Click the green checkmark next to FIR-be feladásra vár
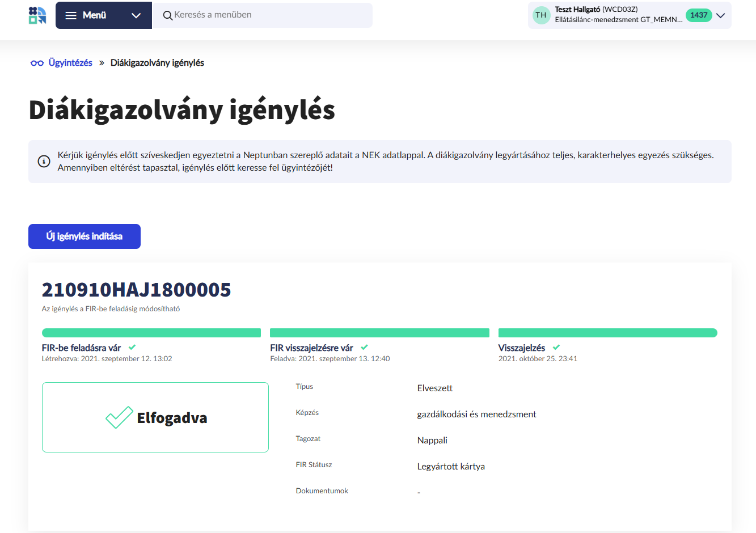The width and height of the screenshot is (756, 533). (x=131, y=348)
